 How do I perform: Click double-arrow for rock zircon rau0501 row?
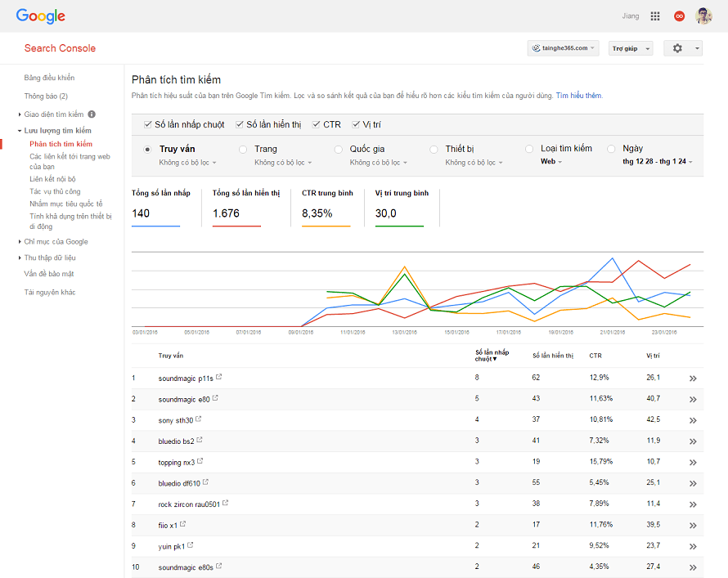click(x=693, y=504)
